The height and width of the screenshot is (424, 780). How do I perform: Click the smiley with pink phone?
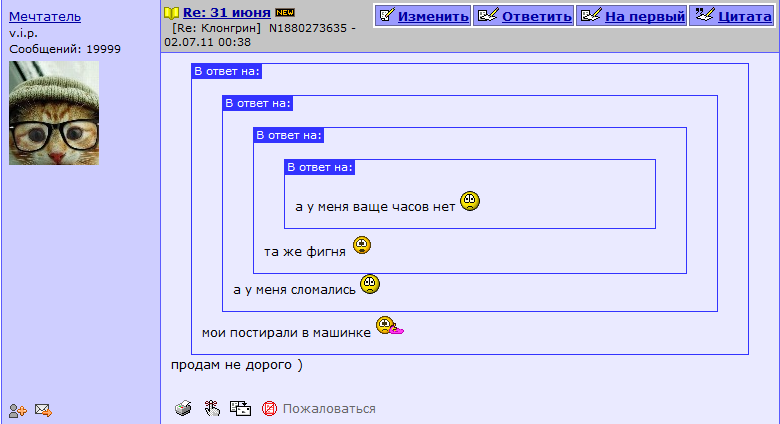point(390,326)
